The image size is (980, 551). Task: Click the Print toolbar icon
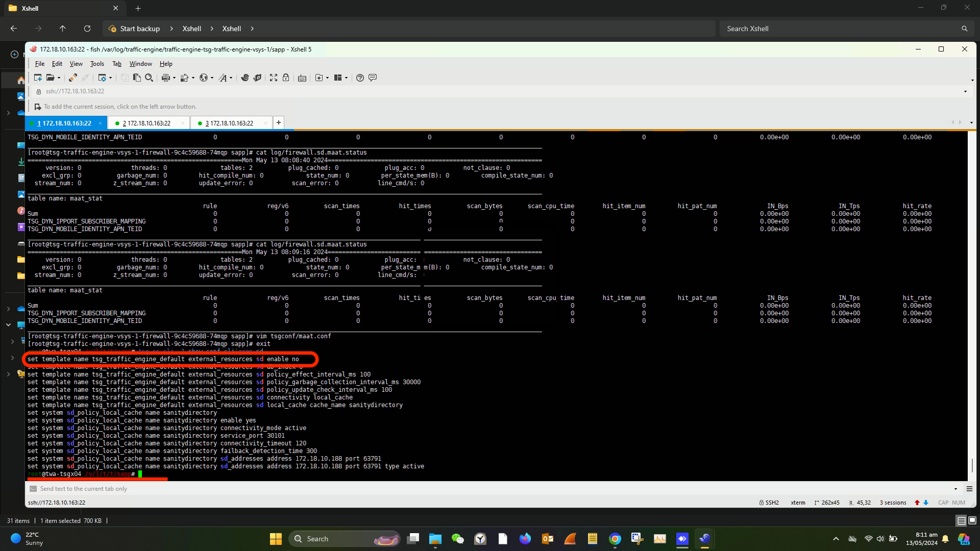pos(165,78)
